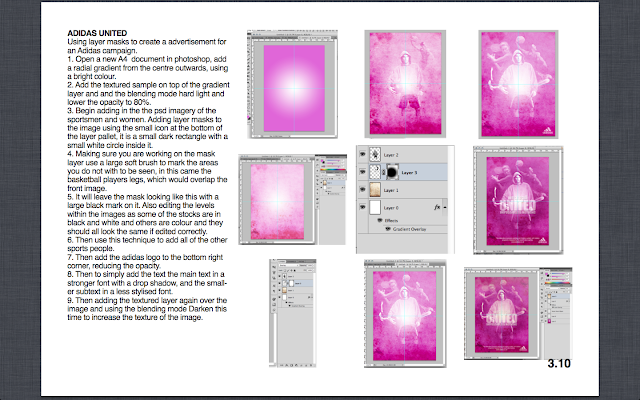Open the narrow layers palette screenshot
The height and width of the screenshot is (400, 640).
pyautogui.click(x=292, y=313)
